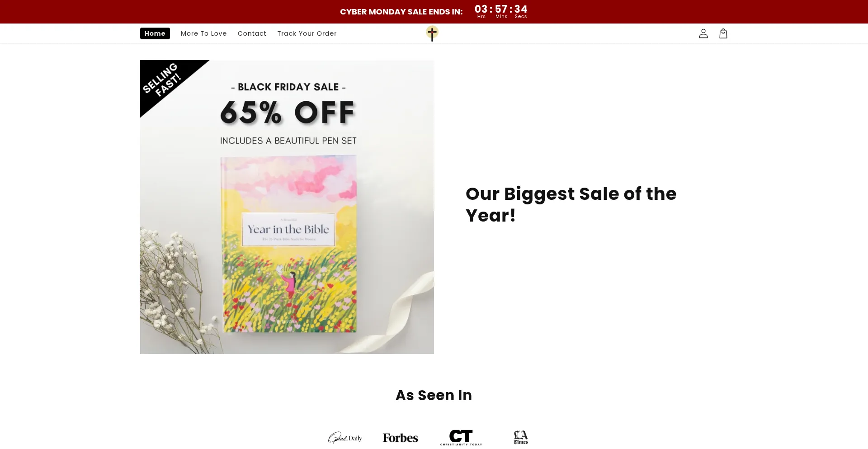Click the 65% OFF text on banner
Image resolution: width=868 pixels, height=449 pixels.
coord(288,113)
